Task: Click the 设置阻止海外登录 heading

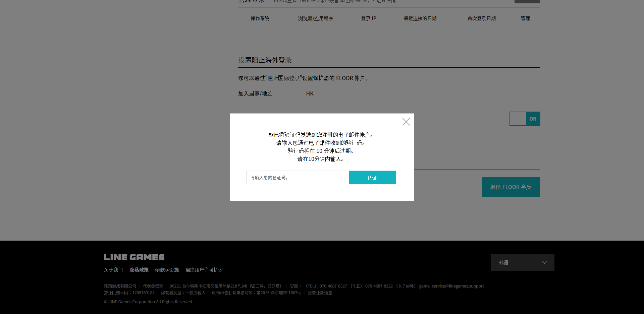Action: pyautogui.click(x=265, y=60)
